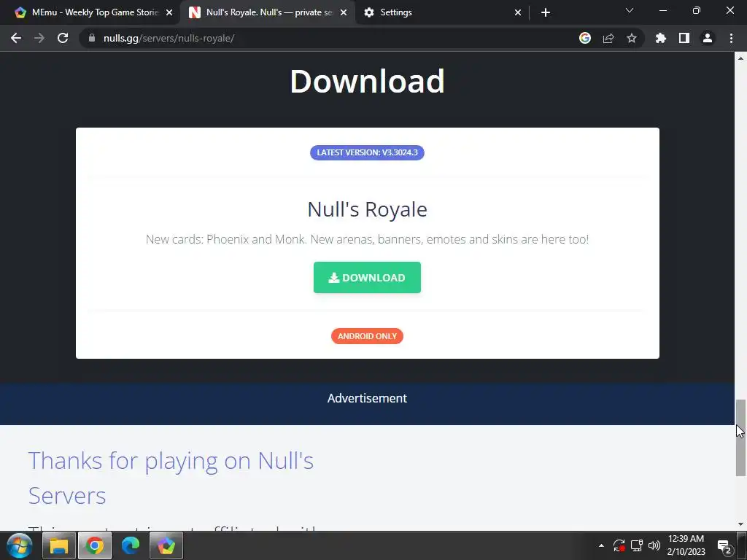This screenshot has width=747, height=560.
Task: Open MEmu from the taskbar
Action: [x=166, y=545]
